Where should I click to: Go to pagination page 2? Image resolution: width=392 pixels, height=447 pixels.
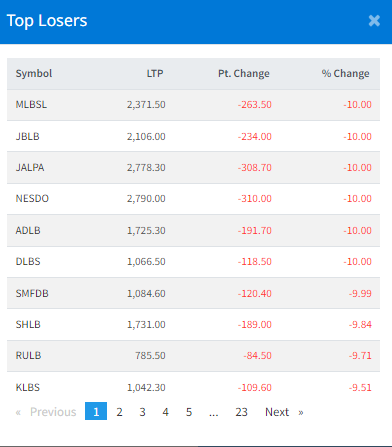pos(119,412)
